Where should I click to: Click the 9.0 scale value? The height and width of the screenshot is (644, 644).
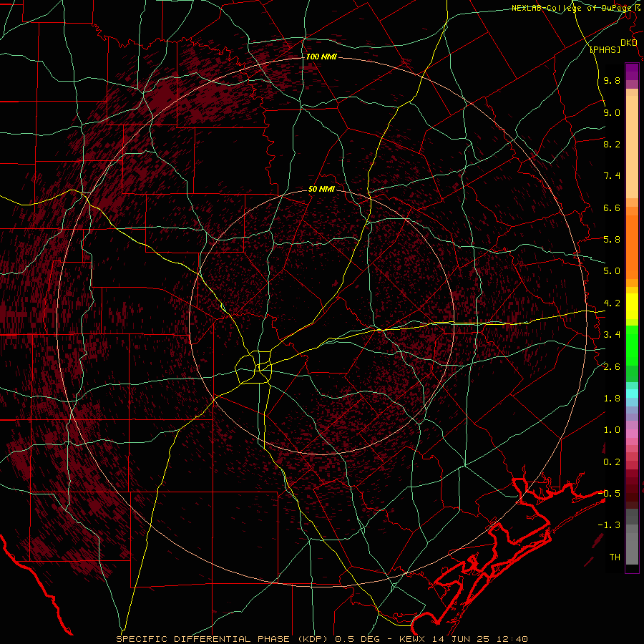coord(612,112)
